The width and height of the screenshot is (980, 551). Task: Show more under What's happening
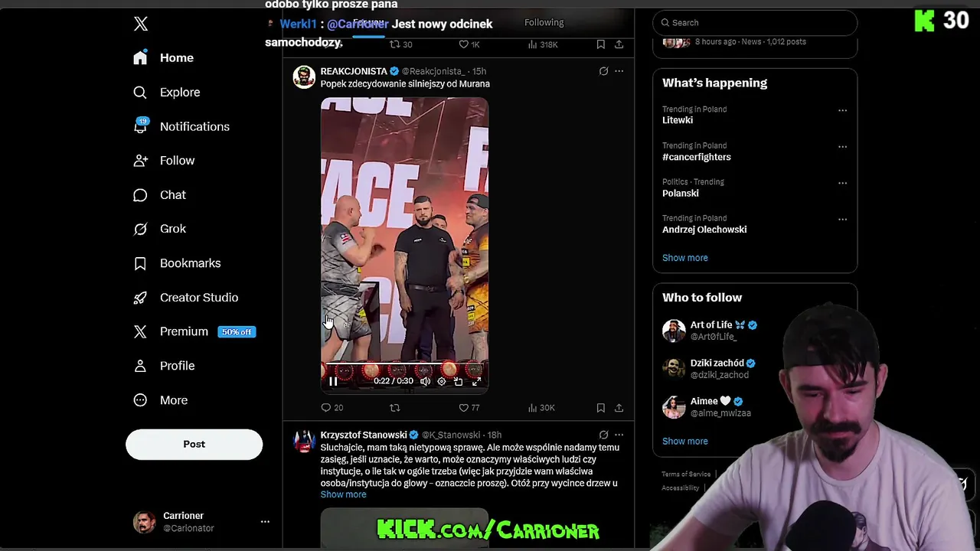click(684, 258)
